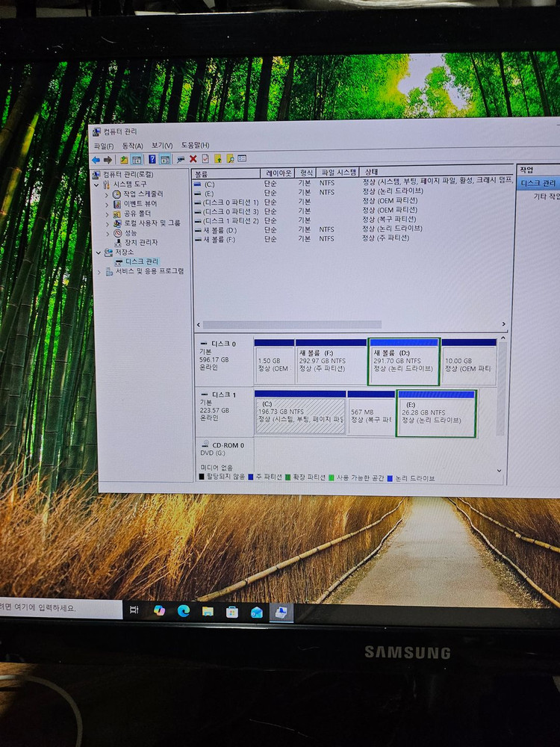The width and height of the screenshot is (560, 747).
Task: Click the Forward arrow in toolbar
Action: click(108, 160)
